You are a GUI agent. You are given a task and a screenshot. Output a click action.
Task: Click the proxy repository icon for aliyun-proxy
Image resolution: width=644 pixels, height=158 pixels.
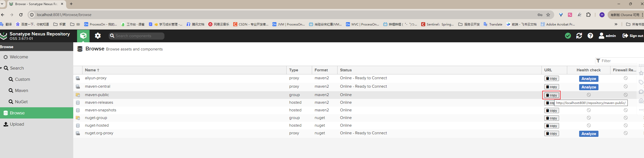click(78, 78)
